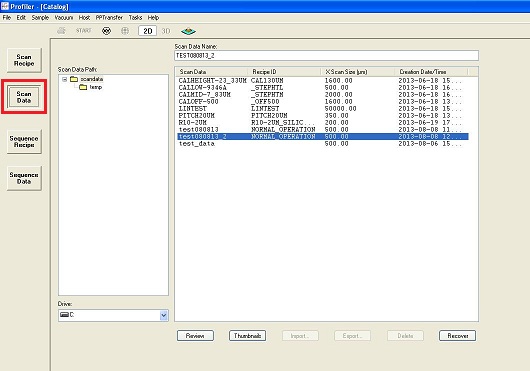Click the 350.00 scan size value
Viewport: 530px width, 371px height.
[336, 116]
